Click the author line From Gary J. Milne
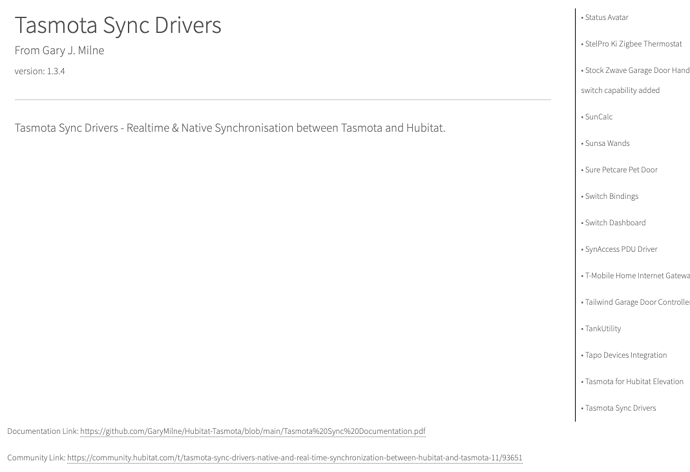This screenshot has height=472, width=690. click(x=59, y=50)
